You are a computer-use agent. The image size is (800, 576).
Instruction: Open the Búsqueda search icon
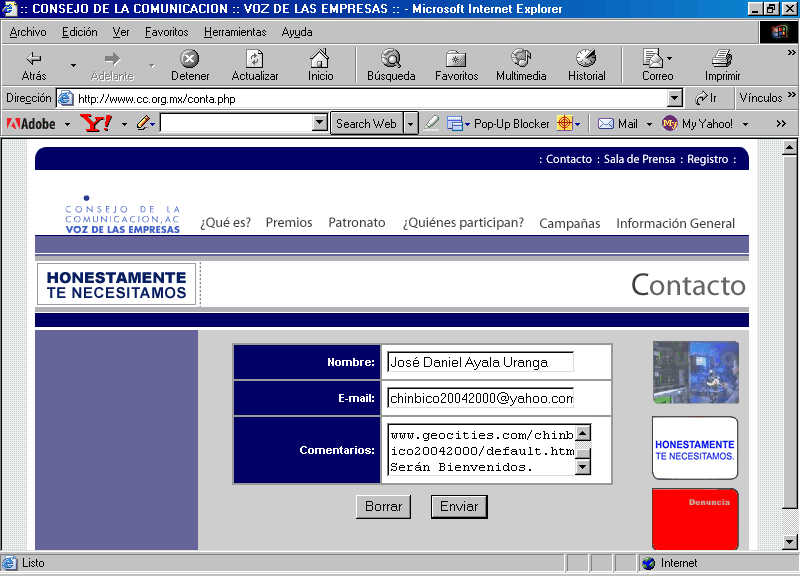pyautogui.click(x=391, y=59)
